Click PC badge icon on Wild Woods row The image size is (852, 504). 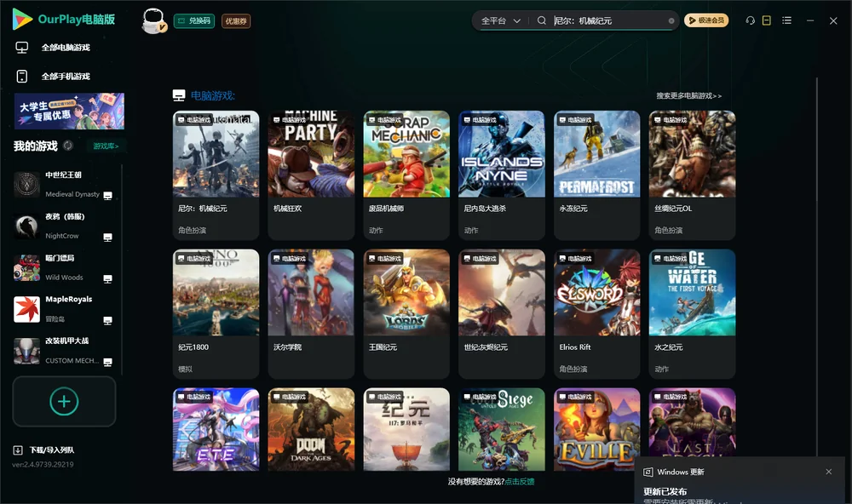[x=107, y=278]
